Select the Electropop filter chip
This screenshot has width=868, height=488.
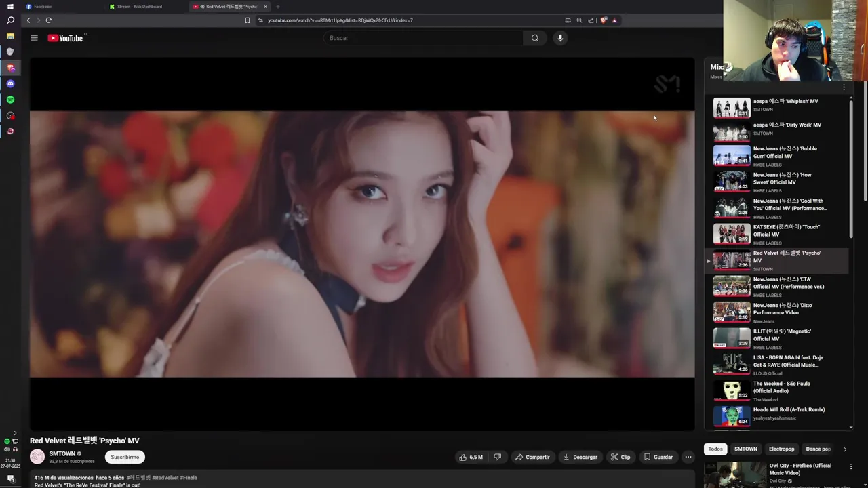tap(781, 449)
